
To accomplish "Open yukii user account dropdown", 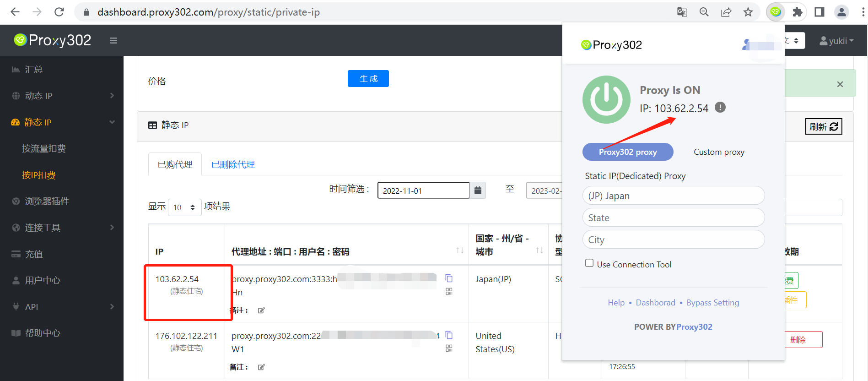I will tap(836, 41).
